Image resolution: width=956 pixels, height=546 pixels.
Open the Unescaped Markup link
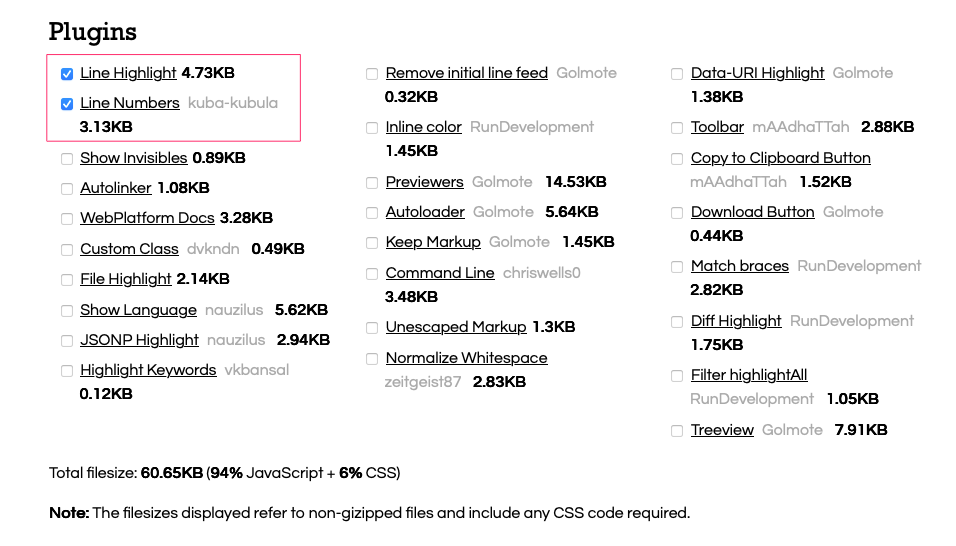click(455, 327)
